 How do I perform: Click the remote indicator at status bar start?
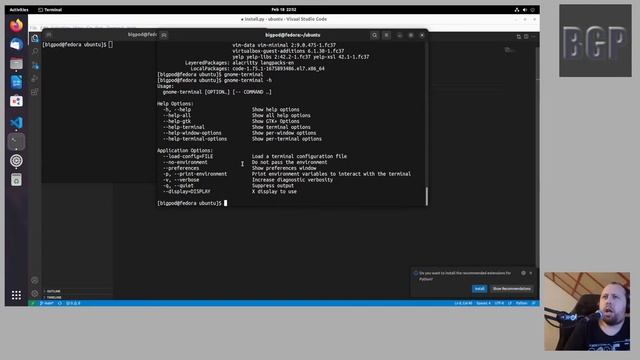coord(33,303)
